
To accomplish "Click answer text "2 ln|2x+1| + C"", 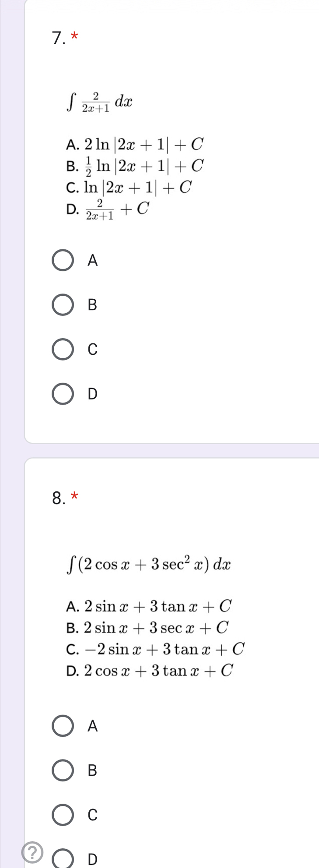I will pyautogui.click(x=144, y=143).
